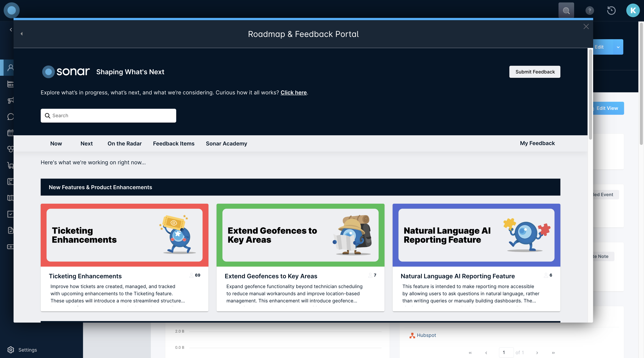The image size is (644, 358).
Task: Open the megaphone icon in sidebar
Action: pyautogui.click(x=11, y=100)
